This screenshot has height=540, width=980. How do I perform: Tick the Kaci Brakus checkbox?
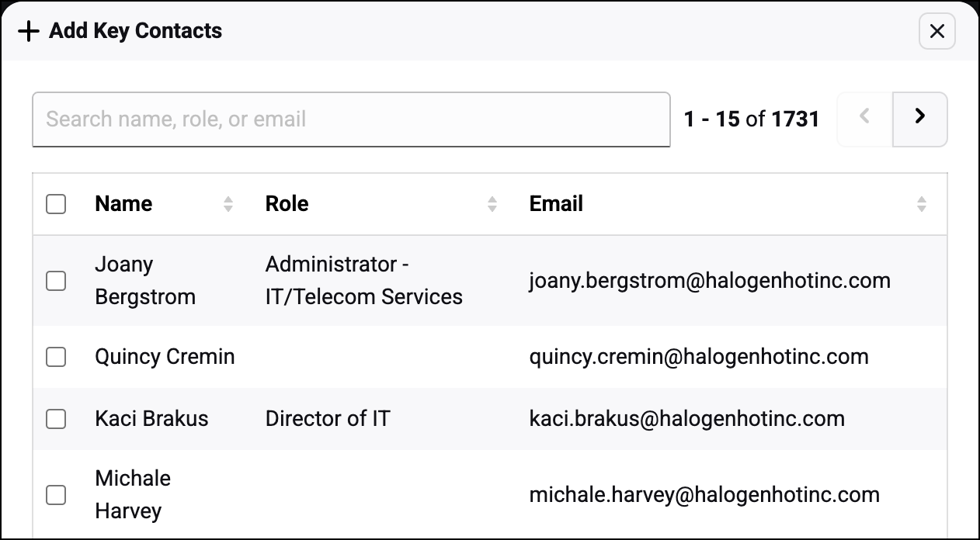coord(56,419)
